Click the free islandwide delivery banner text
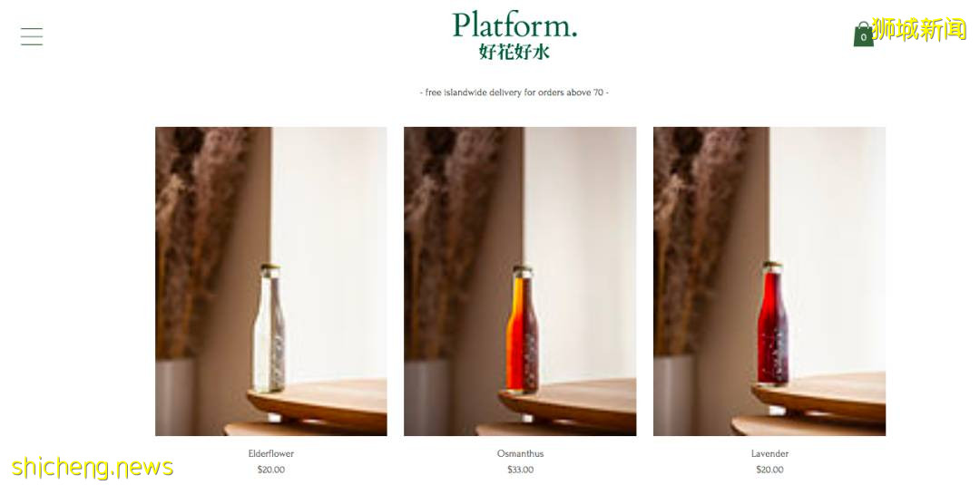The width and height of the screenshot is (980, 485). point(514,92)
